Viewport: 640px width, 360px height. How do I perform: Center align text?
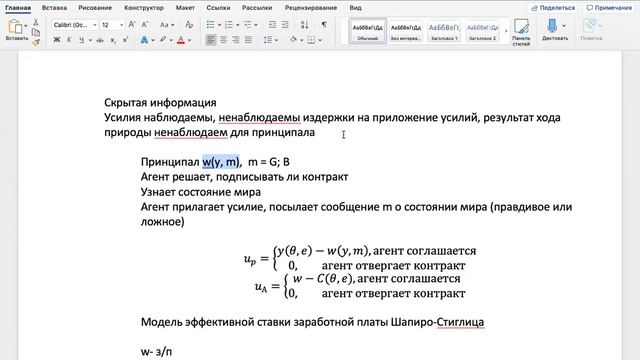[223, 40]
